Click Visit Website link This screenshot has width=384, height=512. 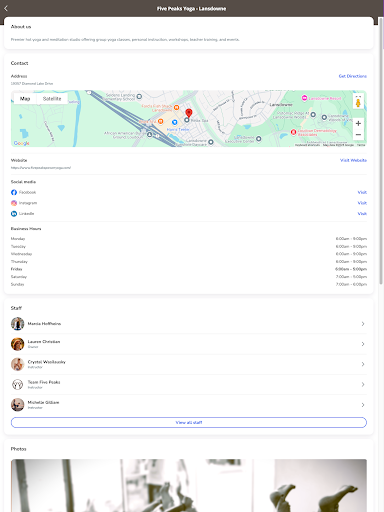coord(353,160)
